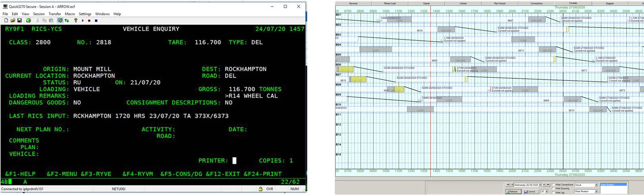Print the terminal screen with the printer icon

pos(28,21)
